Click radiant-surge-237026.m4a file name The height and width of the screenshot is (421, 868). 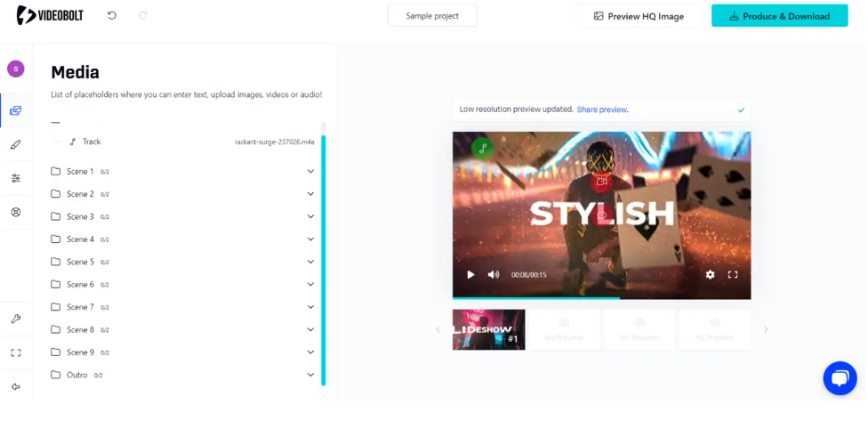(x=275, y=142)
